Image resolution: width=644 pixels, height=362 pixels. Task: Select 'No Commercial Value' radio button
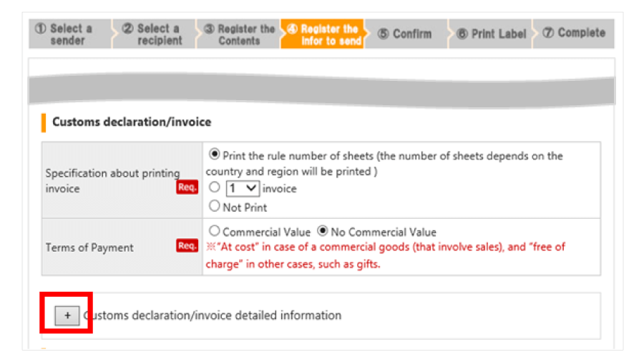[323, 232]
